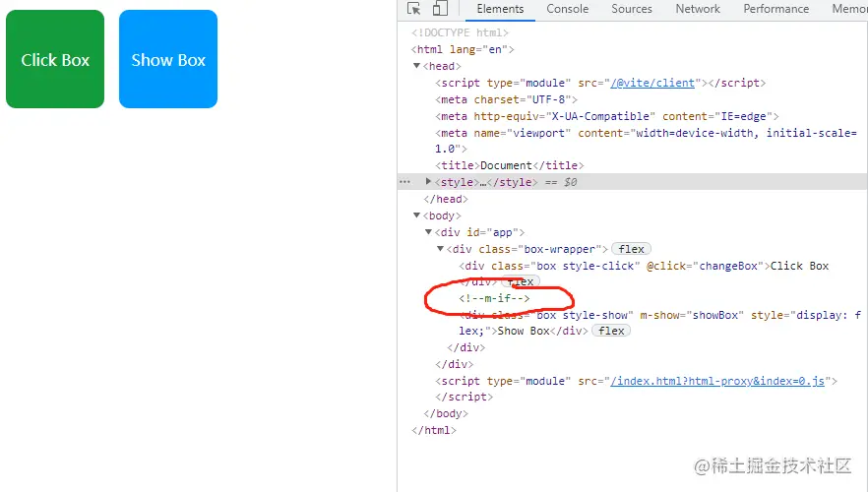
Task: Select the closing body tag row
Action: click(x=446, y=413)
